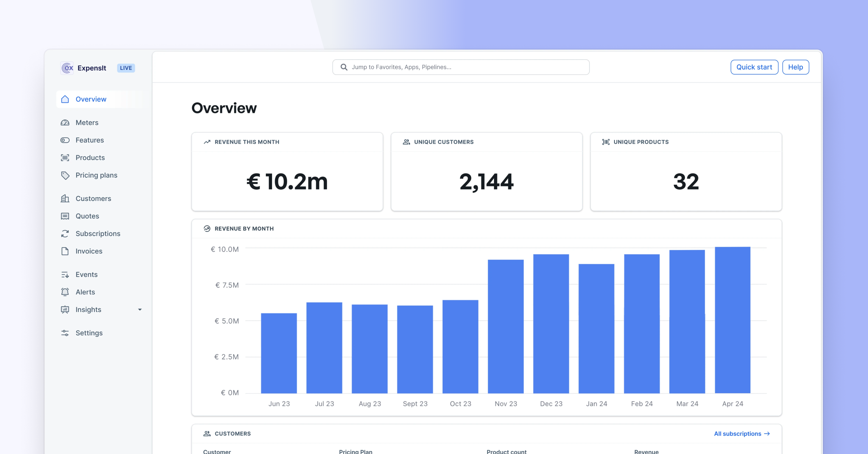
Task: Toggle the LIVE mode badge
Action: coord(125,68)
